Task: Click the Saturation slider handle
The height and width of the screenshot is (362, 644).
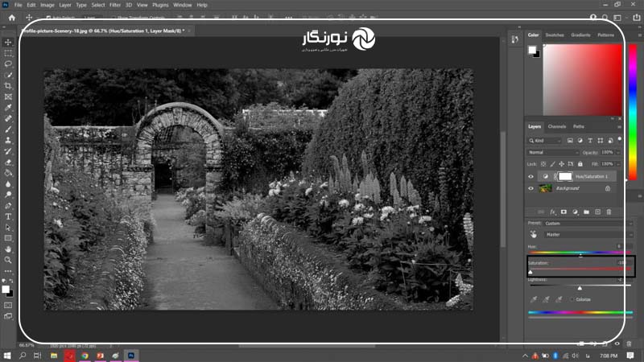Action: click(530, 272)
